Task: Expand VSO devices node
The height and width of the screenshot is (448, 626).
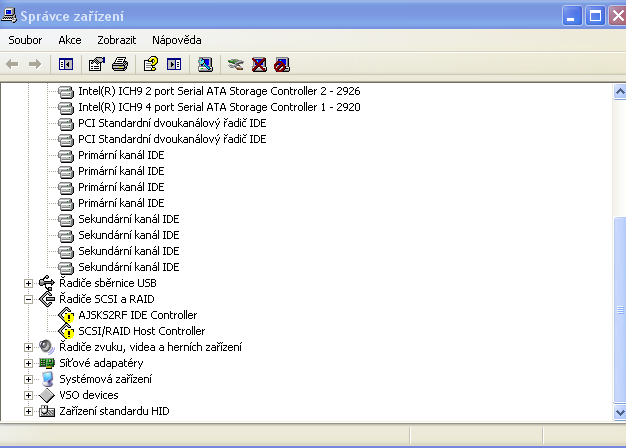Action: click(x=28, y=395)
